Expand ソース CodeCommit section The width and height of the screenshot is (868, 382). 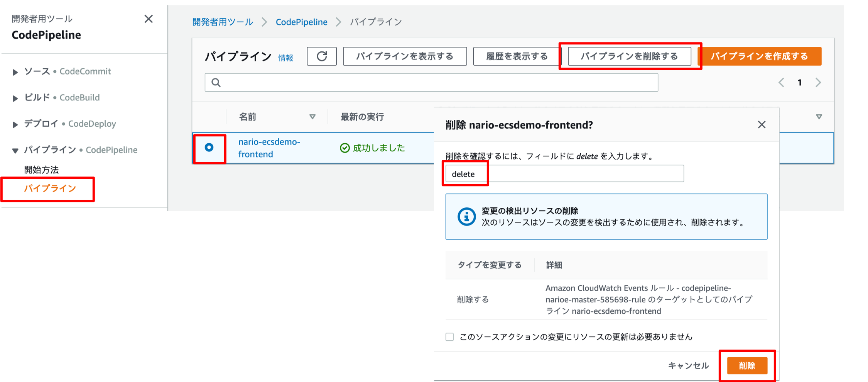(x=15, y=72)
